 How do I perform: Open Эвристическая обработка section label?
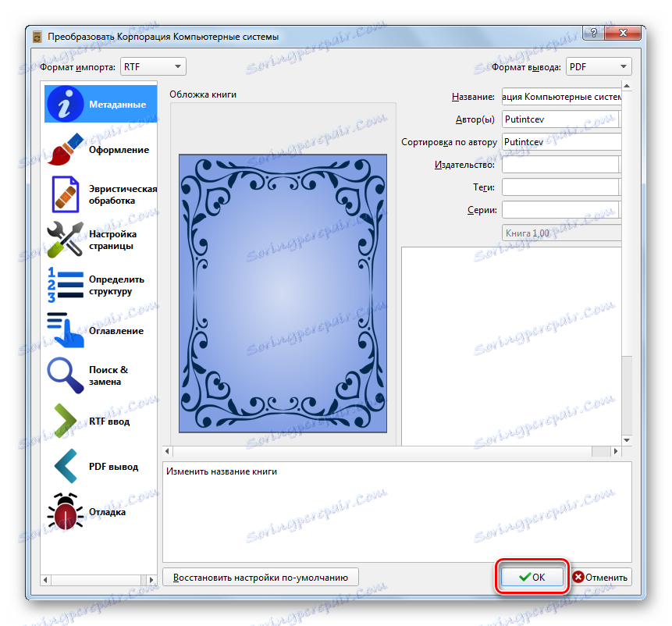point(123,195)
